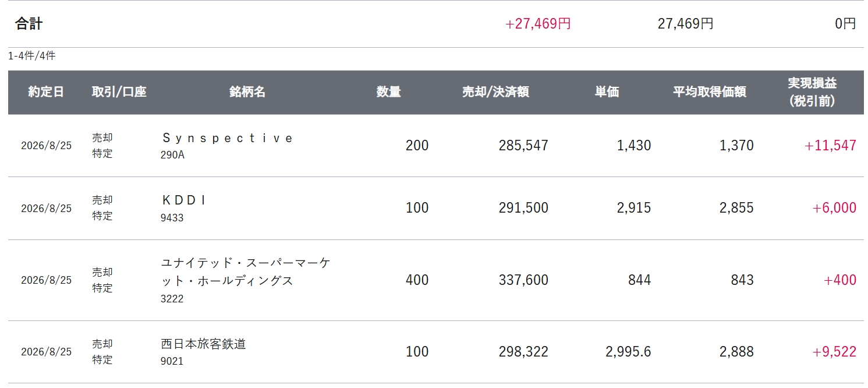Click the +9,522 realized profit value
This screenshot has height=388, width=868.
tap(834, 352)
